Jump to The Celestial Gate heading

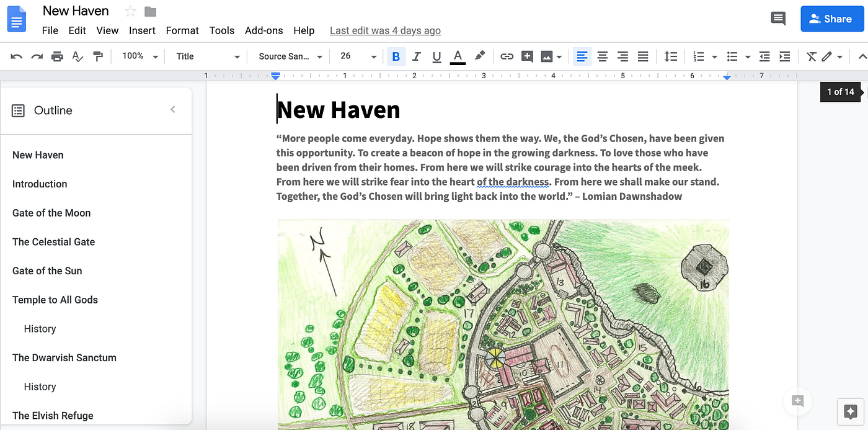point(54,242)
